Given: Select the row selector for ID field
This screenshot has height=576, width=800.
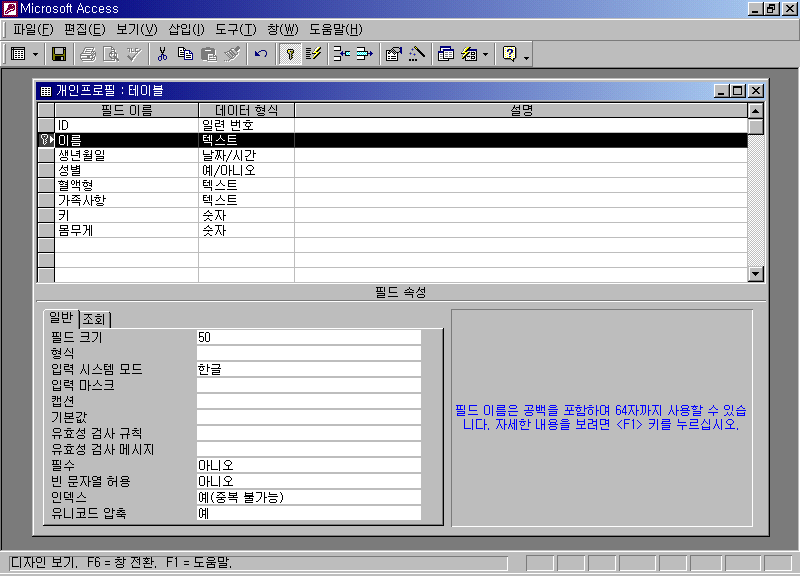Looking at the screenshot, I should pyautogui.click(x=46, y=125).
